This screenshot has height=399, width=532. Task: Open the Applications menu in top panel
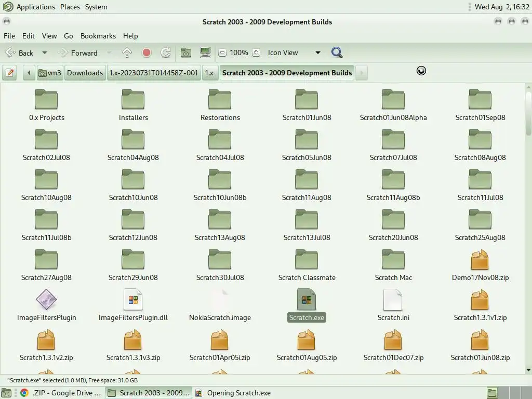pos(36,7)
